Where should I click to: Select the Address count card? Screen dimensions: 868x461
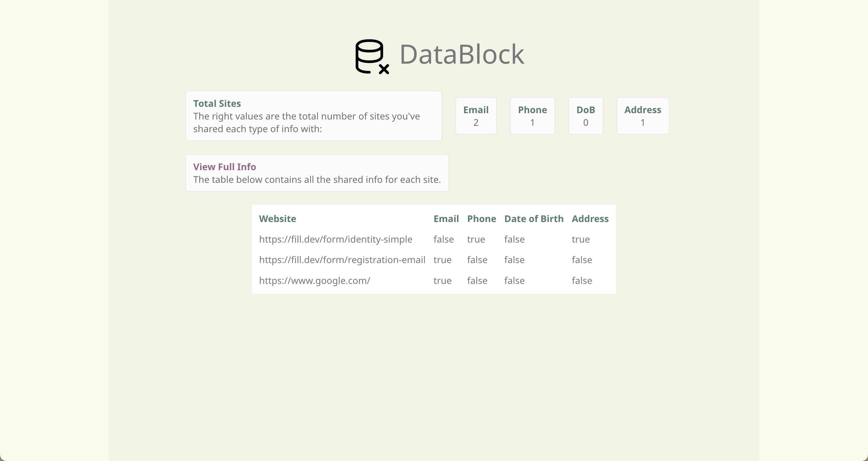click(642, 116)
